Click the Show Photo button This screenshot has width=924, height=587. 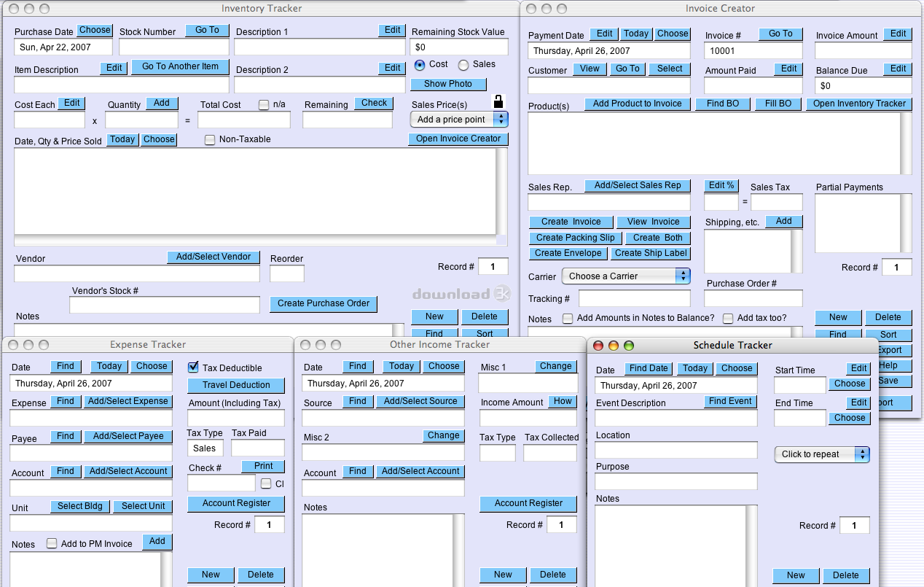coord(448,84)
